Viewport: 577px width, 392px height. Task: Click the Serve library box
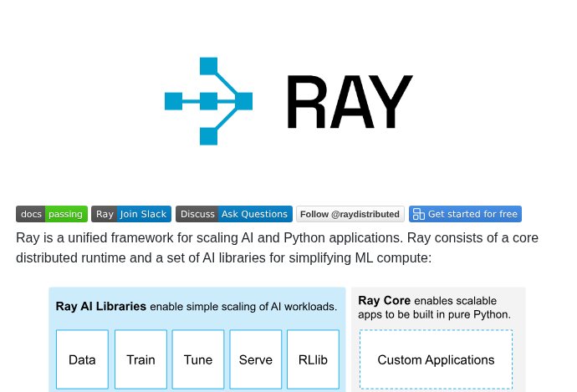[x=256, y=359]
